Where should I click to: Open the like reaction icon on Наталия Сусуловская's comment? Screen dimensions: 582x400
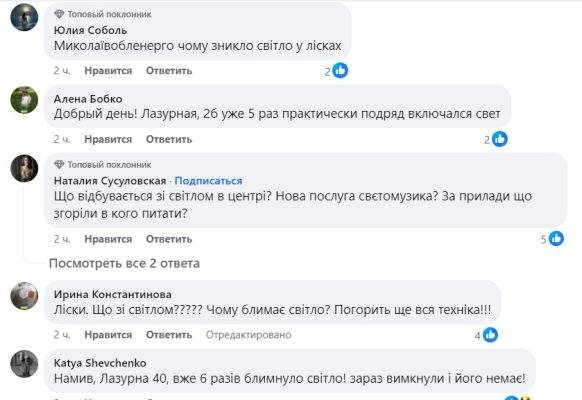(x=556, y=239)
